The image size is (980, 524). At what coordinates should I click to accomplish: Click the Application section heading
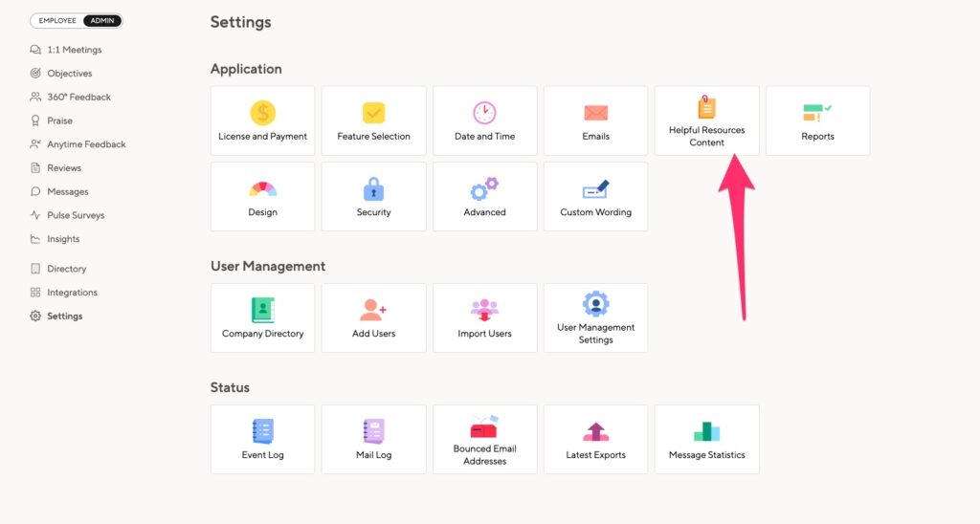tap(246, 69)
